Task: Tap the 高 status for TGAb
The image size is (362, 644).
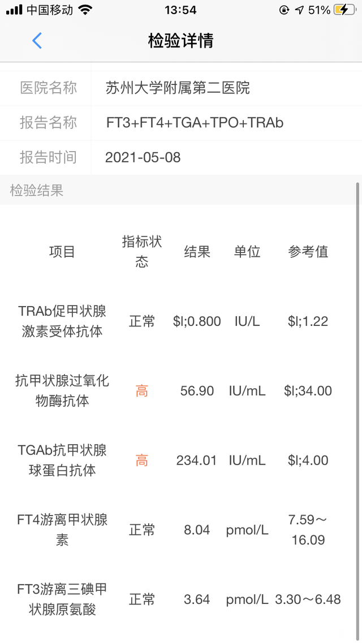Action: pos(142,461)
